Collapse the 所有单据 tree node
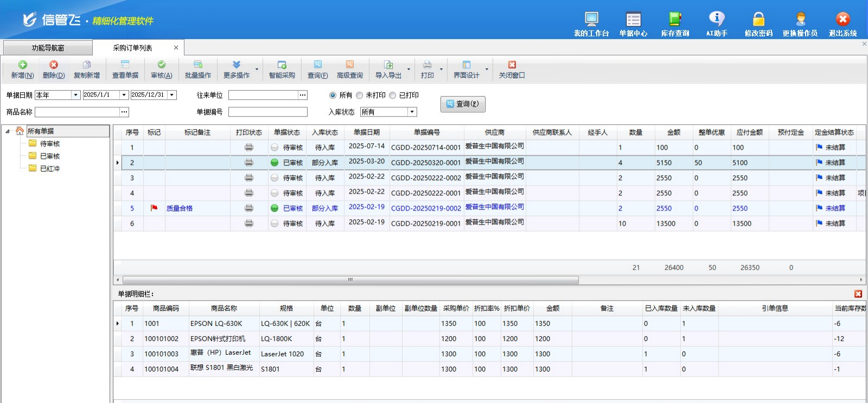 point(8,131)
